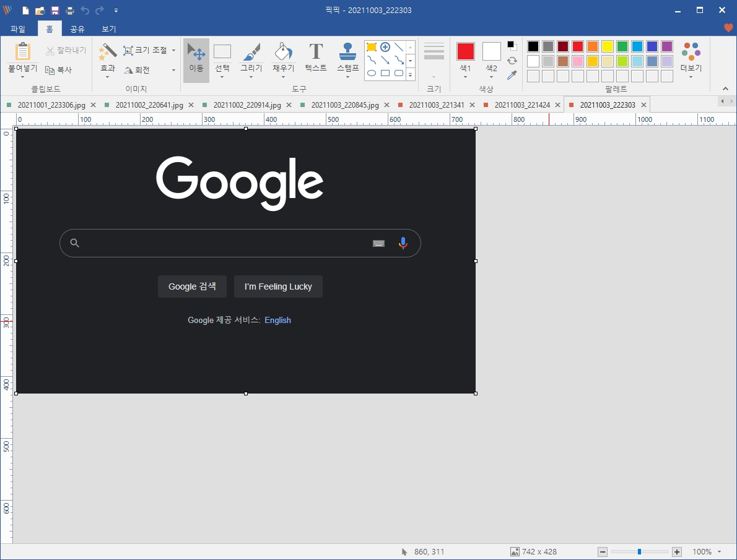The image size is (737, 560).
Task: Click the Save floppy disk icon
Action: pos(55,11)
